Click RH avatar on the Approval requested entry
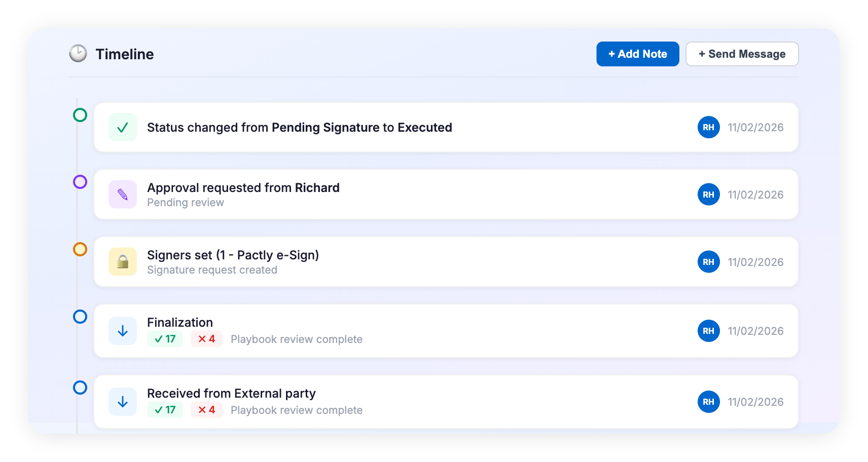Viewport: 868px width, 462px height. coord(708,195)
